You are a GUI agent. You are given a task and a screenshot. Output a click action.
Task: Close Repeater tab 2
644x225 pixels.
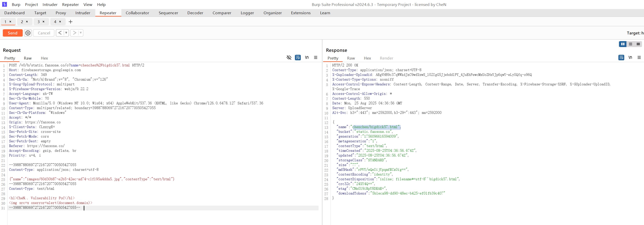click(x=27, y=22)
